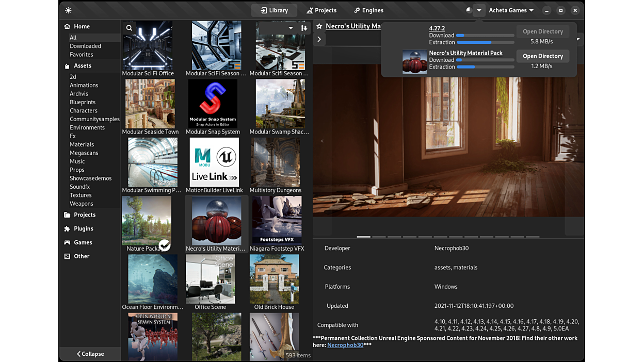Screen dimensions: 644x362
Task: Click the download status icon in header
Action: point(469,10)
